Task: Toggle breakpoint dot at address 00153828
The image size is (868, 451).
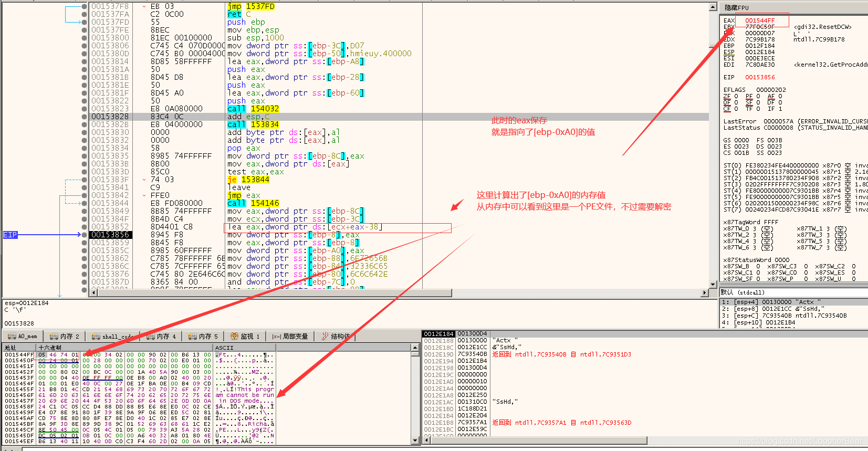Action: 85,117
